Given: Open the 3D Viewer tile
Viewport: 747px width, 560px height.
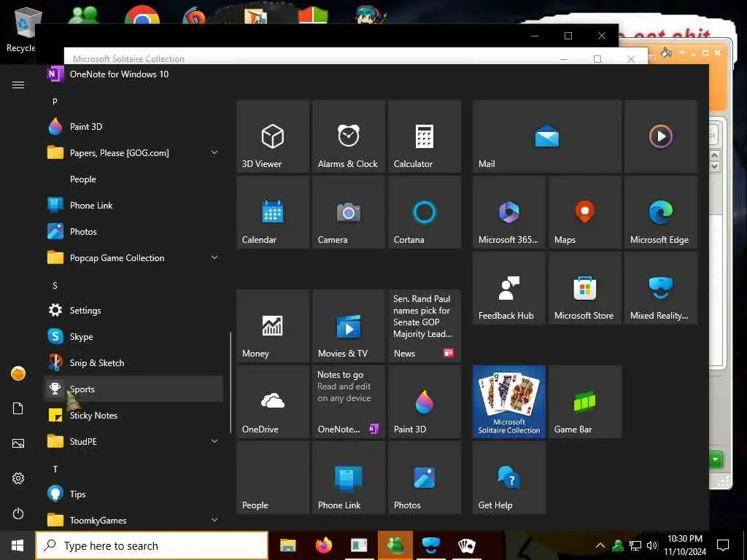Looking at the screenshot, I should [x=273, y=136].
